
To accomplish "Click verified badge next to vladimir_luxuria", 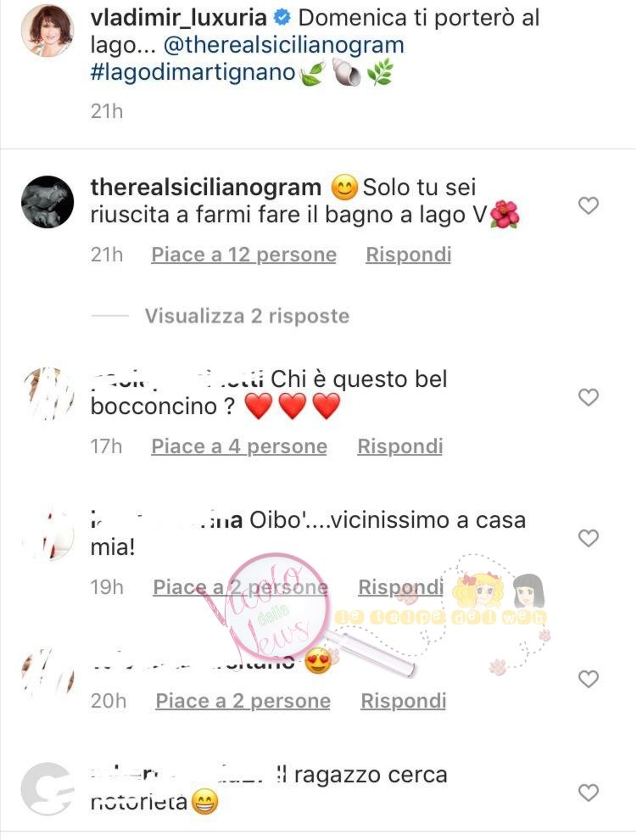I will tap(282, 18).
